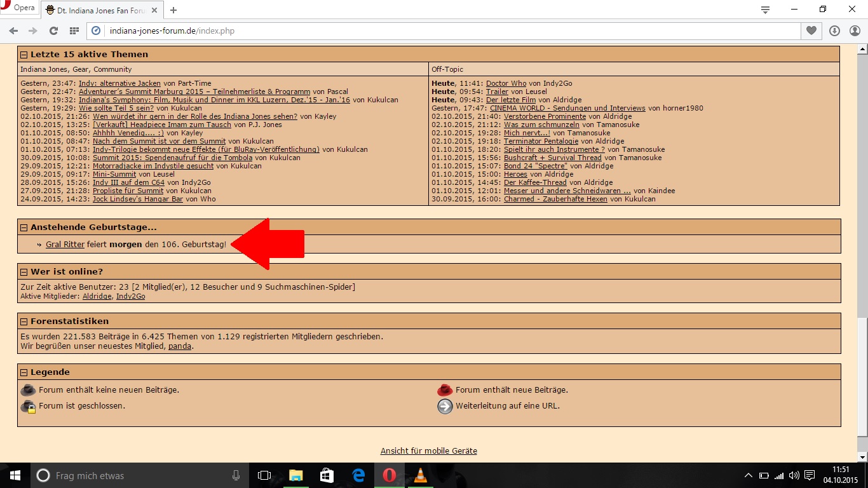
Task: Open the Doctor Who thread link
Action: pyautogui.click(x=506, y=83)
